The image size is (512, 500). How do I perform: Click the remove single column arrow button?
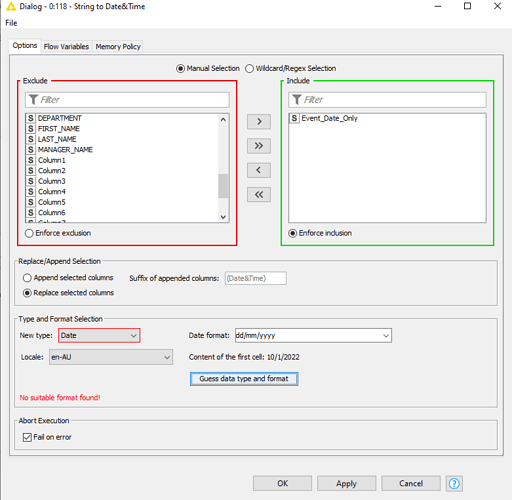[259, 170]
